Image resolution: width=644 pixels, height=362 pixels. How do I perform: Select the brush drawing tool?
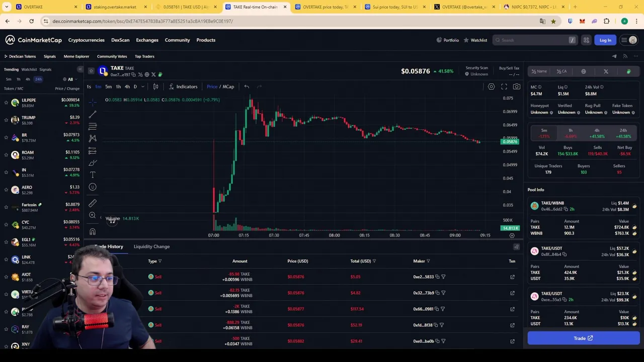[93, 162]
